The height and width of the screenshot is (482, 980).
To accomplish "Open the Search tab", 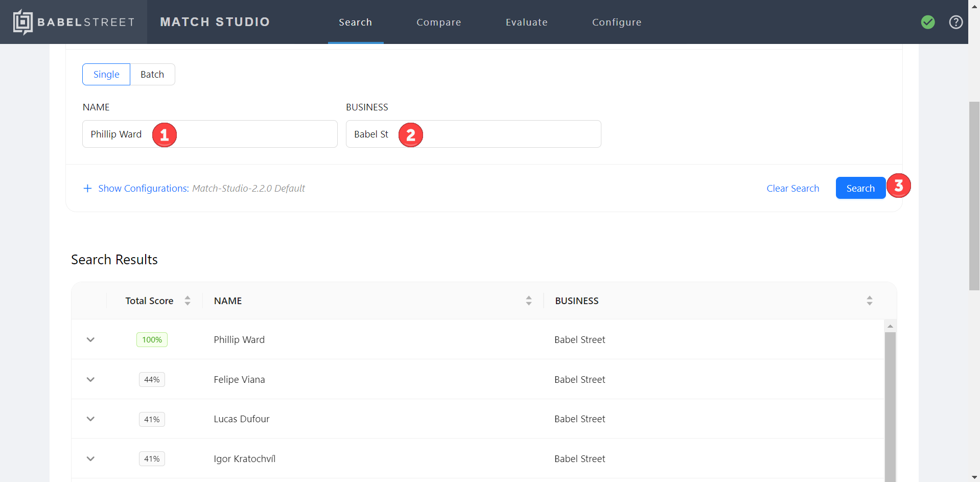I will coord(356,22).
